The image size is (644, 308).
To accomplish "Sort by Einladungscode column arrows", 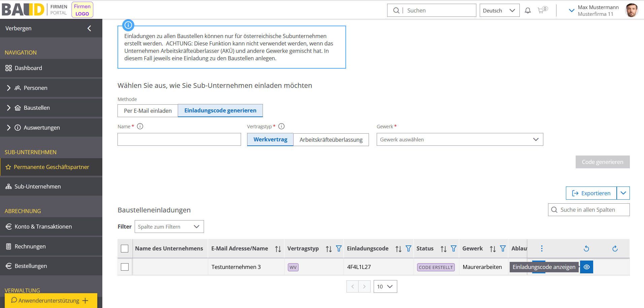I will (x=398, y=249).
